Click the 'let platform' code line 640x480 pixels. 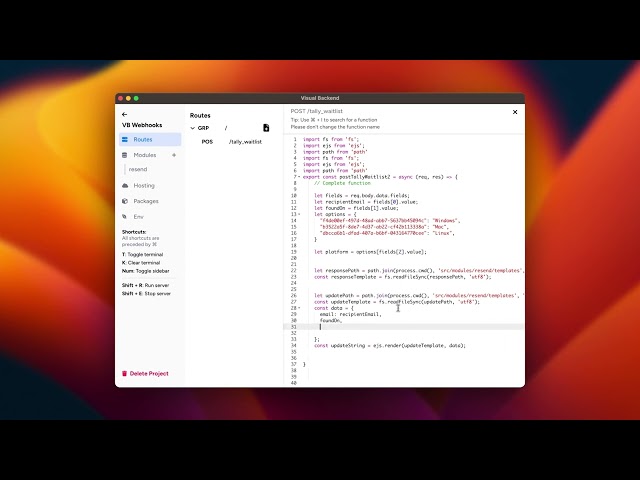(x=370, y=252)
